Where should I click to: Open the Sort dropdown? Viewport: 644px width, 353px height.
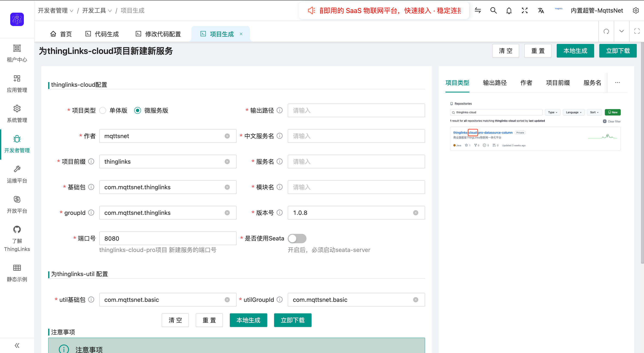coord(594,112)
